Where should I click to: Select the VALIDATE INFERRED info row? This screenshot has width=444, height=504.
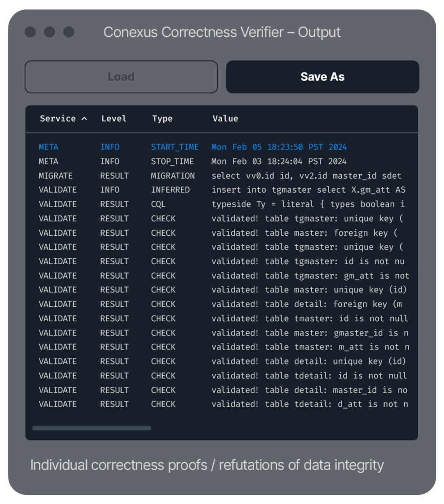(222, 190)
